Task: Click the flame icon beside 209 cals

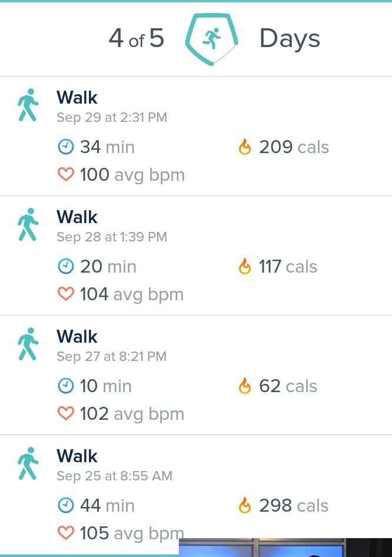Action: click(245, 147)
